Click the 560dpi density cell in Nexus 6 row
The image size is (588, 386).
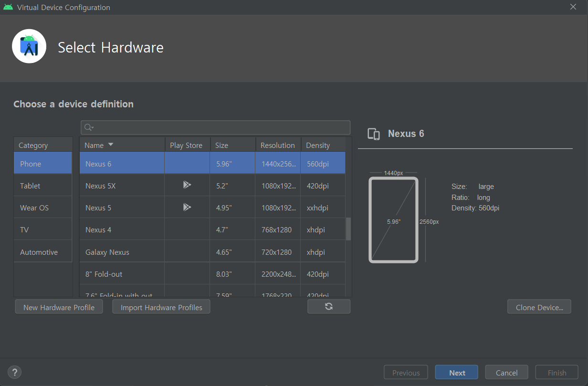tap(323, 164)
